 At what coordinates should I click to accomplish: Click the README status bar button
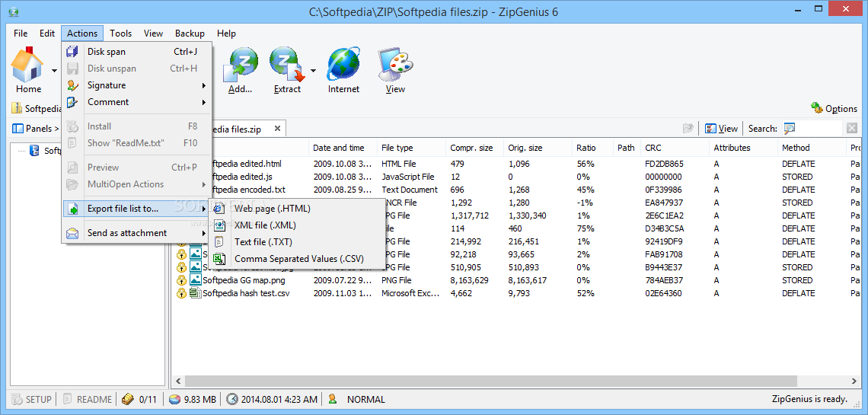click(88, 399)
